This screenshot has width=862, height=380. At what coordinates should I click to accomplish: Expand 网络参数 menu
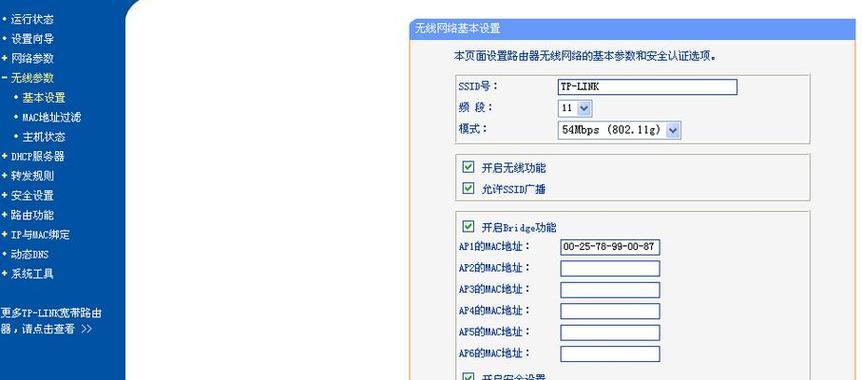point(32,58)
